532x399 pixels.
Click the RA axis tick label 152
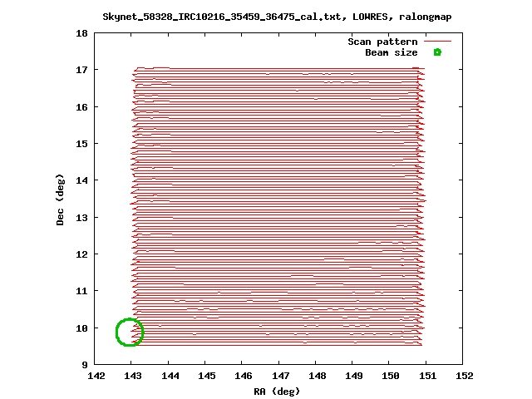tap(465, 376)
